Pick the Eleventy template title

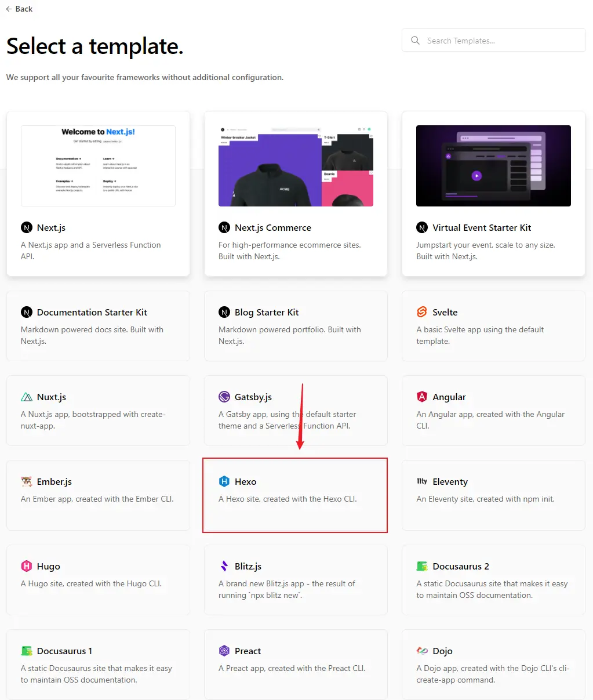pos(450,481)
